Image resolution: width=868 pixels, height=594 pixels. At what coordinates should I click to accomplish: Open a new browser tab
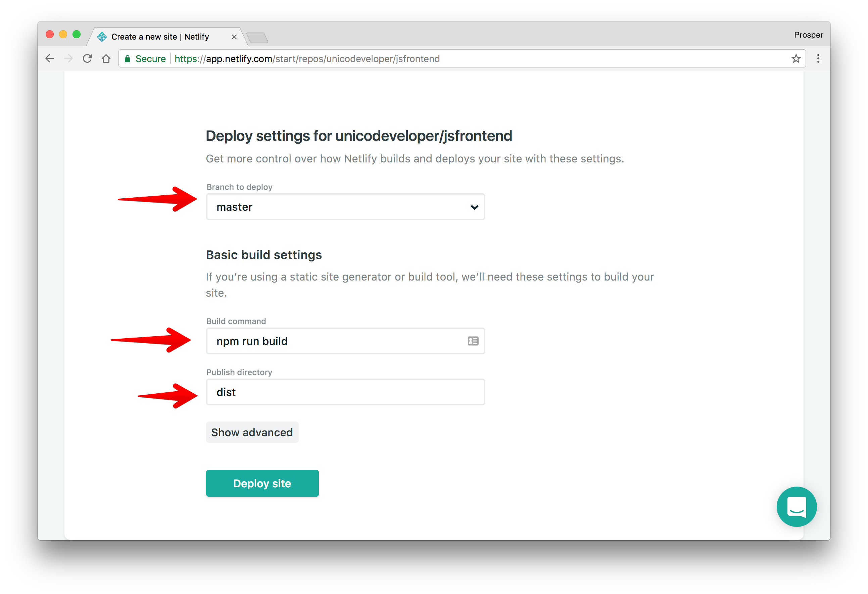257,37
